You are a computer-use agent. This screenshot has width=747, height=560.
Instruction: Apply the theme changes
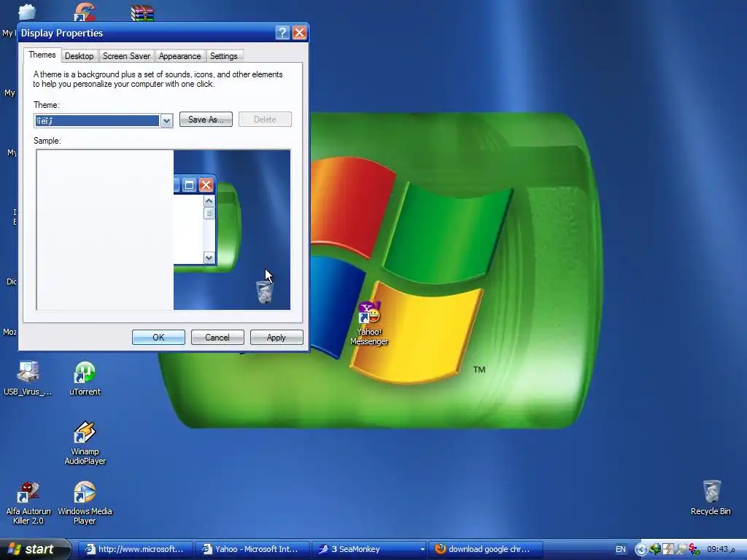276,337
